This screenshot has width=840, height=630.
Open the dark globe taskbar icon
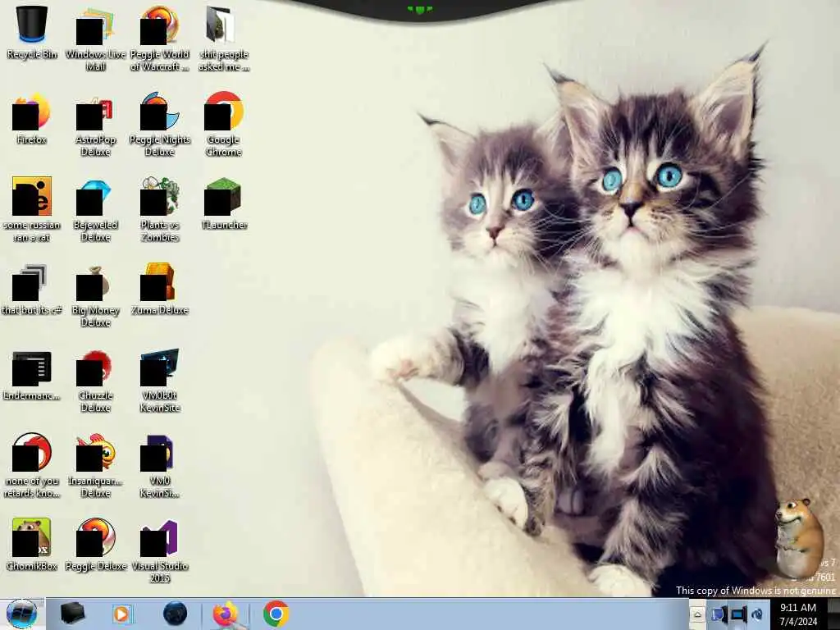(x=175, y=614)
